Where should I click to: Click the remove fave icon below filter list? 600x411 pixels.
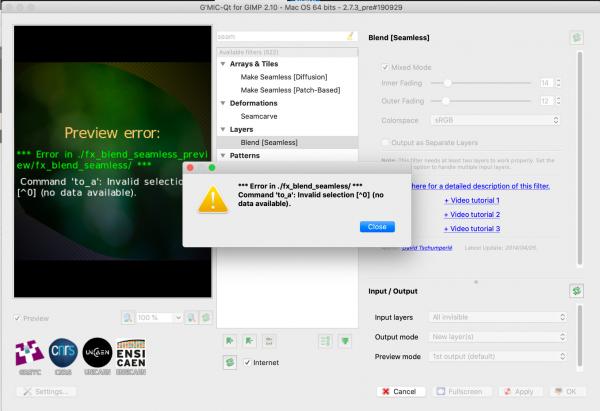[249, 341]
